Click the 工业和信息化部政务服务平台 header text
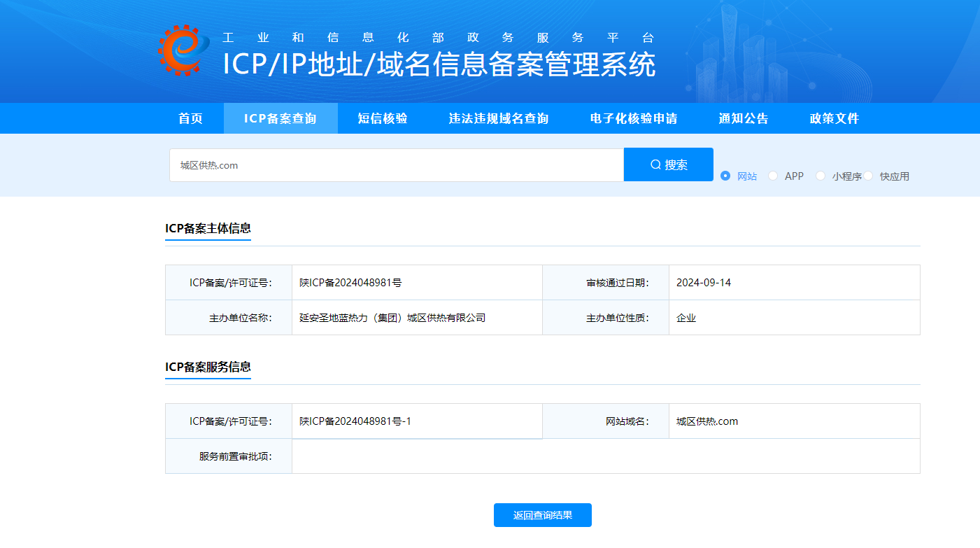 click(438, 38)
